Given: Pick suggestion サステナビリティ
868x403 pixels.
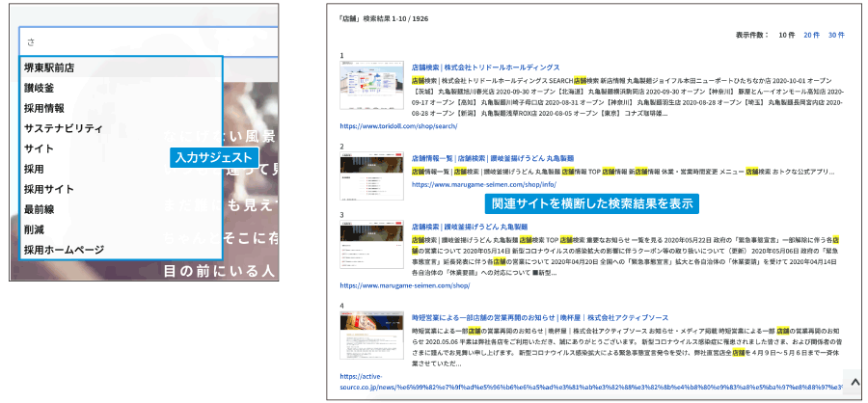Looking at the screenshot, I should click(x=121, y=128).
